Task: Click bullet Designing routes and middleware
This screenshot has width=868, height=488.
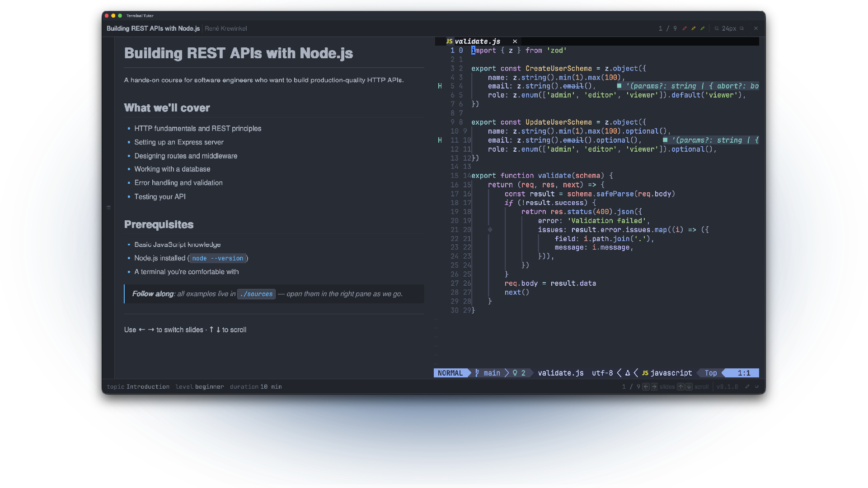Action: point(186,156)
